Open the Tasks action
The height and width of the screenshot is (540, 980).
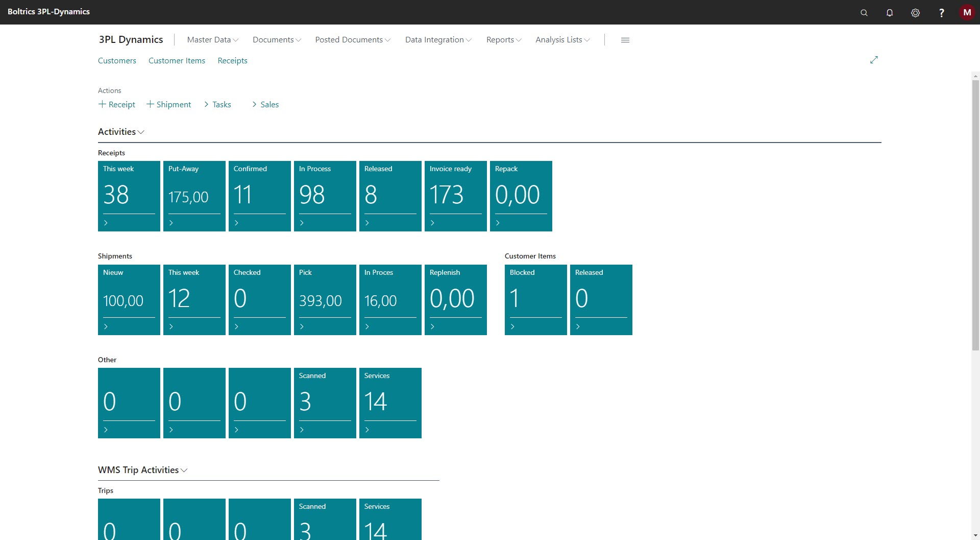217,104
